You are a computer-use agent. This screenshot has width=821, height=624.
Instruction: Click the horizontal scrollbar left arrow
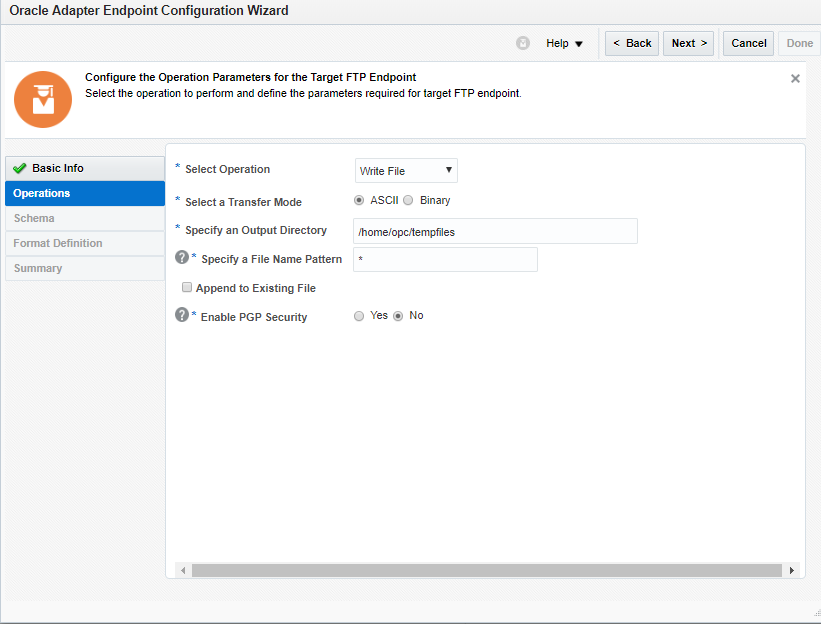(x=183, y=570)
